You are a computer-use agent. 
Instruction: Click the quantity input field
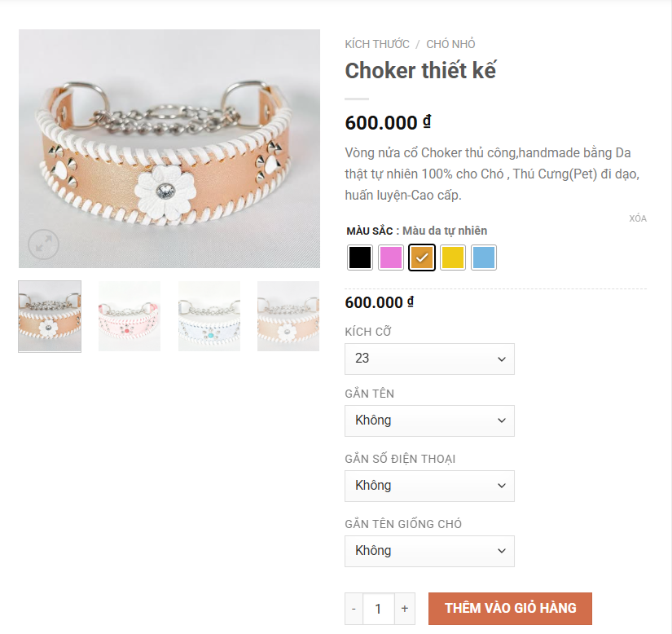(379, 609)
